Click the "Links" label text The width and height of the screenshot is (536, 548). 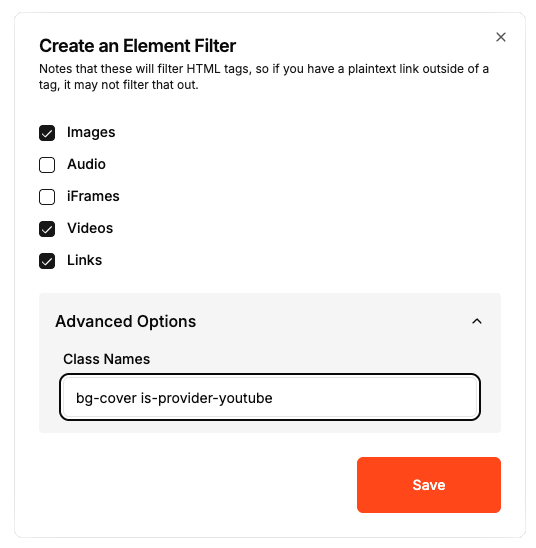(x=85, y=260)
